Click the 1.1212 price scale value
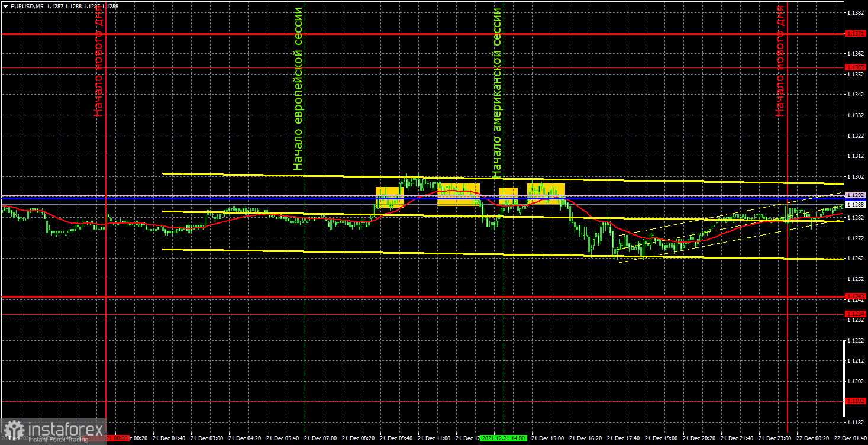The width and height of the screenshot is (868, 445). [856, 360]
